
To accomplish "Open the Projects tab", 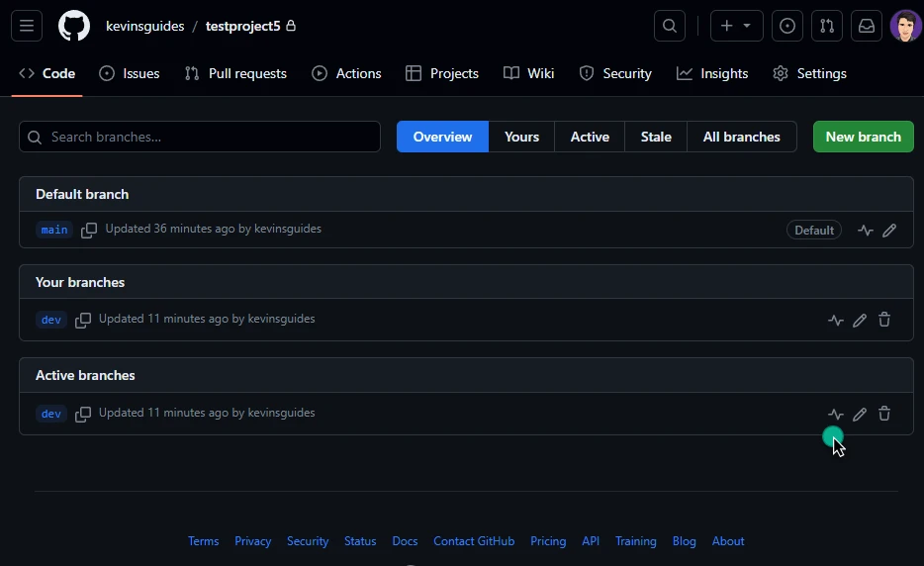I will click(442, 73).
